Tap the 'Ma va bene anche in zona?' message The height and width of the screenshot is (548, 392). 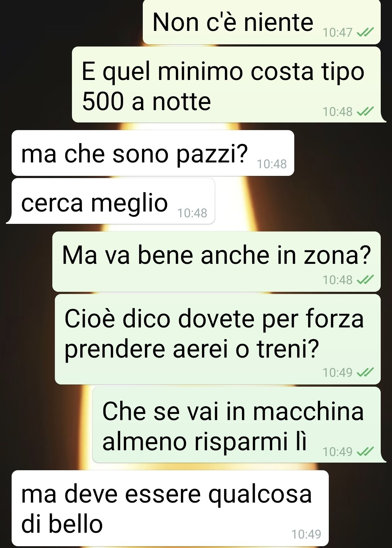click(x=217, y=262)
